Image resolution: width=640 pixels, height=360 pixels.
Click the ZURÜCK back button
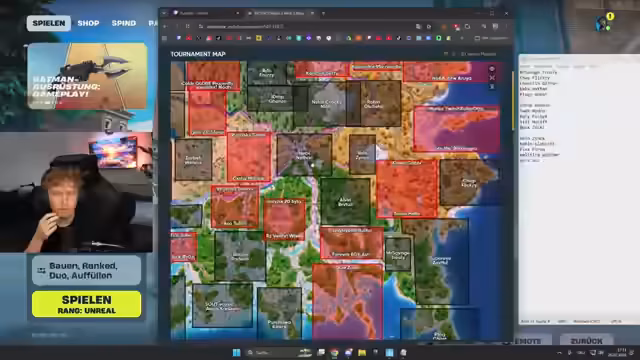[587, 340]
